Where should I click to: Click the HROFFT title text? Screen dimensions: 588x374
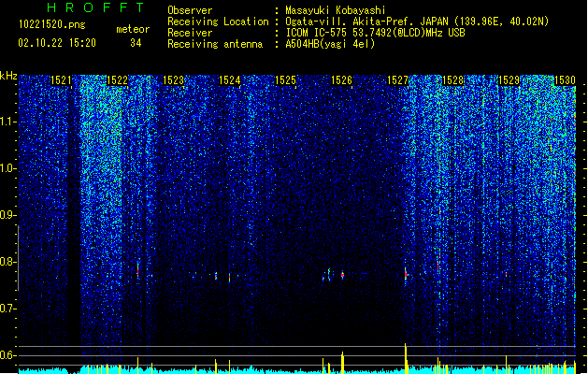[96, 7]
